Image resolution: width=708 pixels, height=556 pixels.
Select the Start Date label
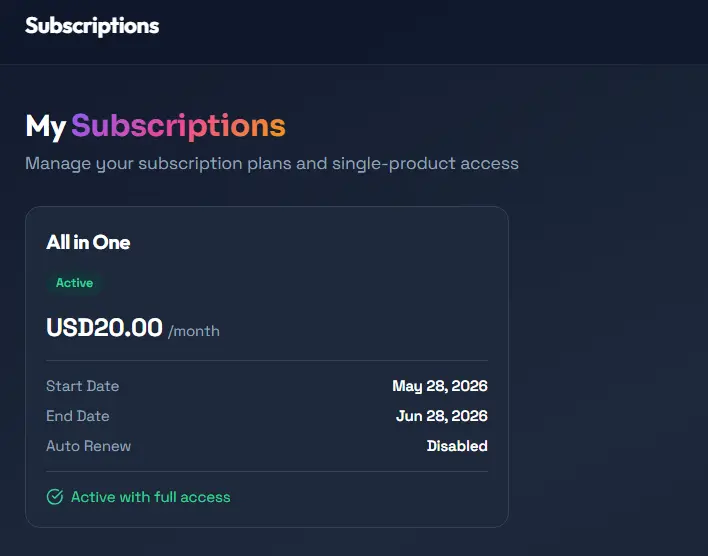click(x=83, y=386)
